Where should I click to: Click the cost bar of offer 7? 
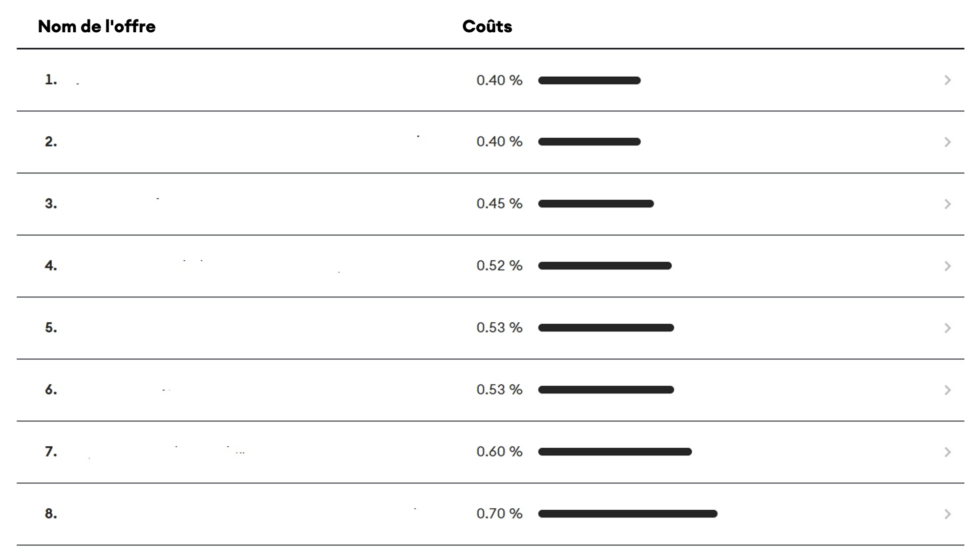615,452
